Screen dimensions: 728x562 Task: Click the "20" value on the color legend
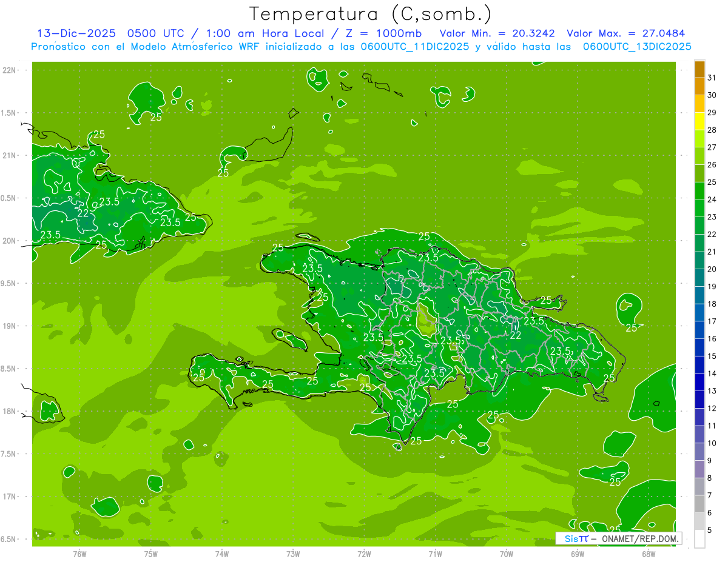[712, 269]
